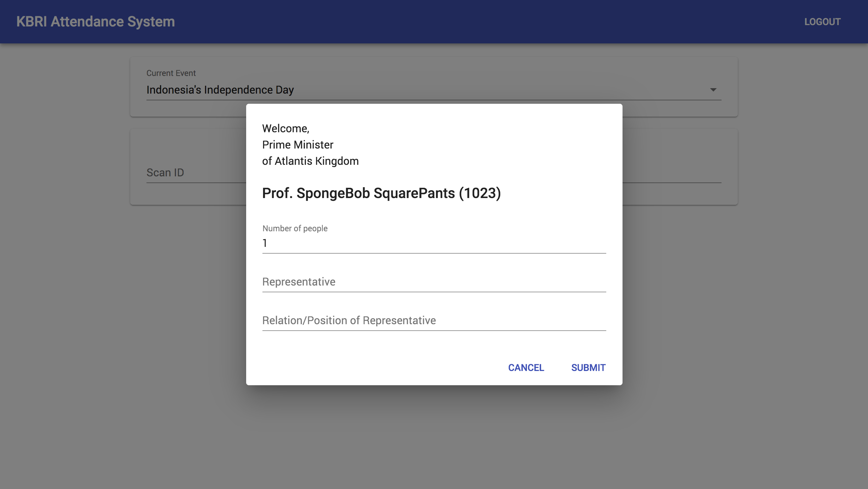Select the Relation/Position of Representative field
The width and height of the screenshot is (868, 489).
[434, 320]
